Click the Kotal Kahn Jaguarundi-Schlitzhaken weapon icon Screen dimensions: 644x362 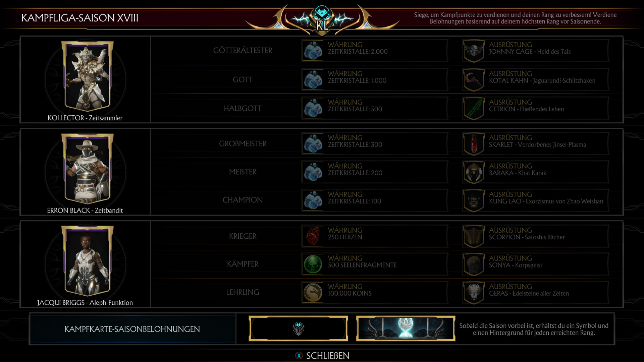(x=474, y=80)
